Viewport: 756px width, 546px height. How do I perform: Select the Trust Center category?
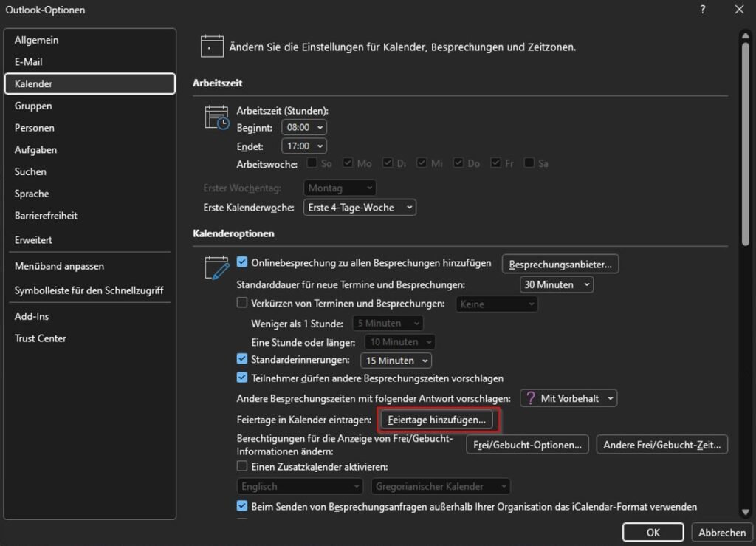[89, 338]
